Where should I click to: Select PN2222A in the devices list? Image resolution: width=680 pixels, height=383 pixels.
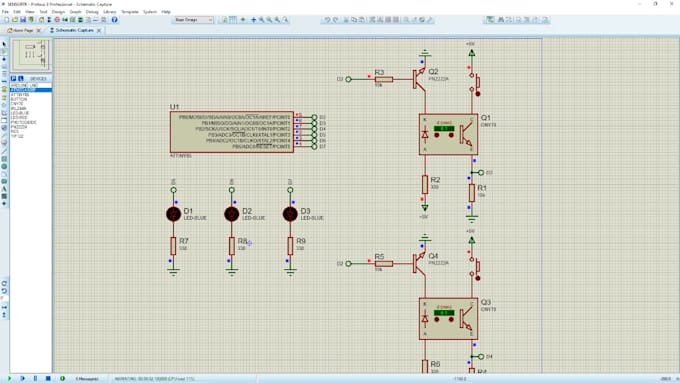point(19,127)
